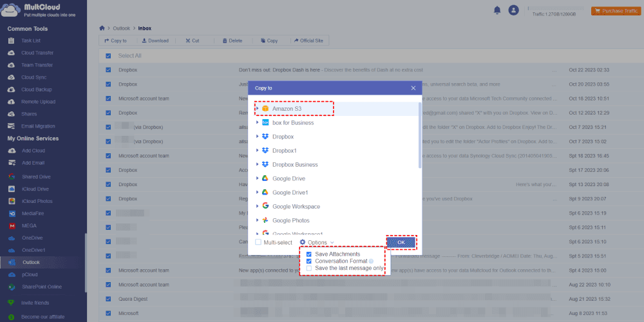This screenshot has width=644, height=322.
Task: Click the Dropbox1 logo icon
Action: click(x=265, y=150)
